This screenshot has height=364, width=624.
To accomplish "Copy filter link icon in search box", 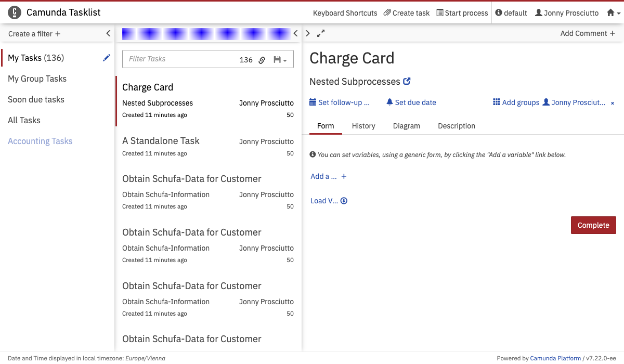I will (x=262, y=60).
